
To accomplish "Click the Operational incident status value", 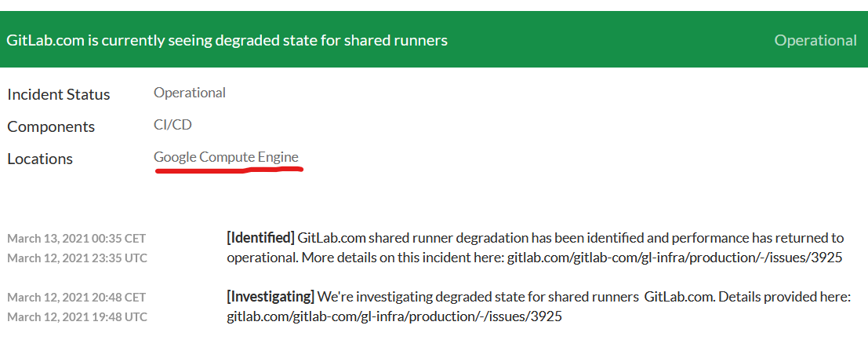I will click(x=189, y=93).
